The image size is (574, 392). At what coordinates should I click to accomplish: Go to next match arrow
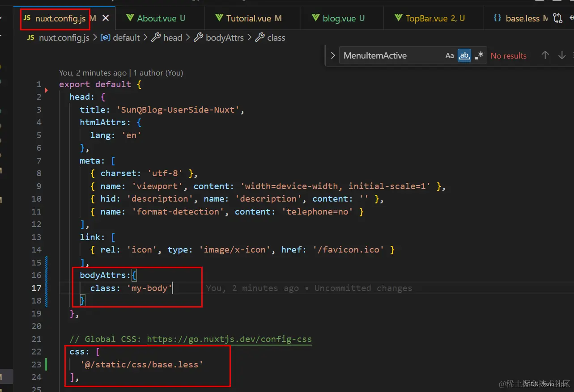[x=562, y=55]
